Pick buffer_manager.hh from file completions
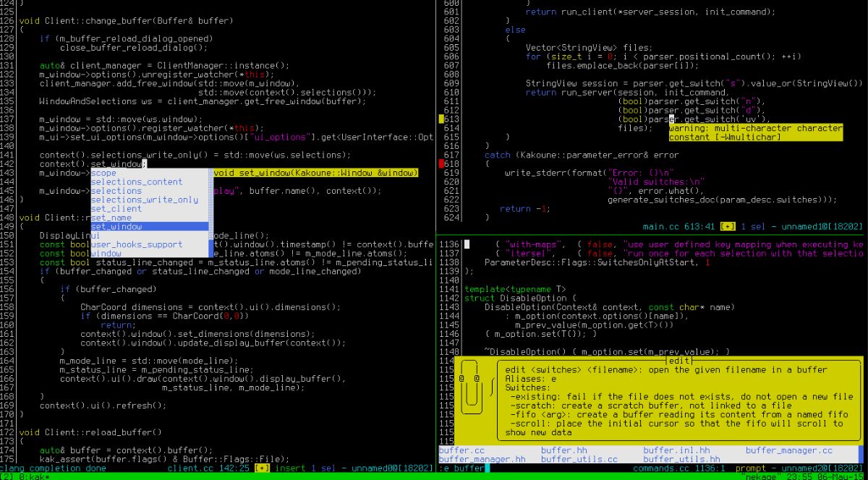The image size is (868, 480). [482, 459]
